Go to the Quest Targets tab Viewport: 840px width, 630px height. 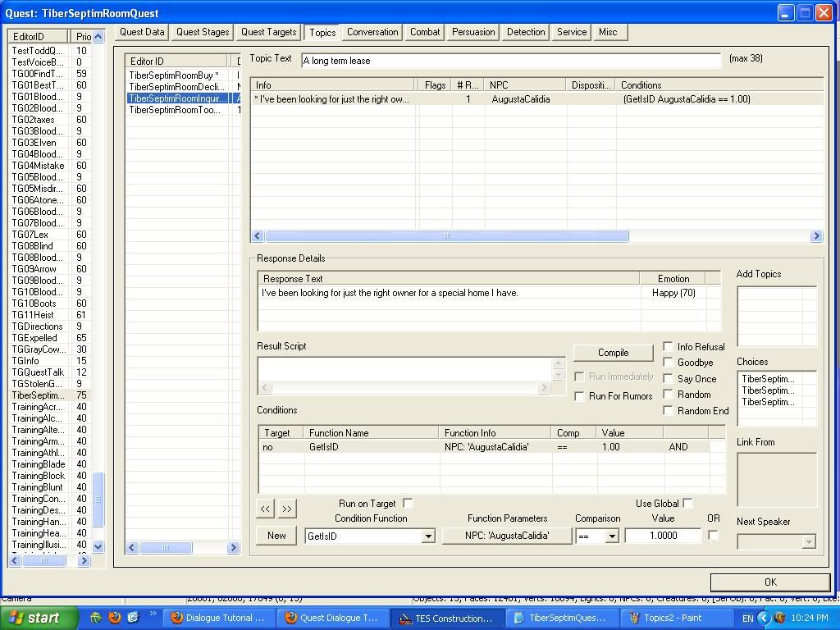[268, 32]
